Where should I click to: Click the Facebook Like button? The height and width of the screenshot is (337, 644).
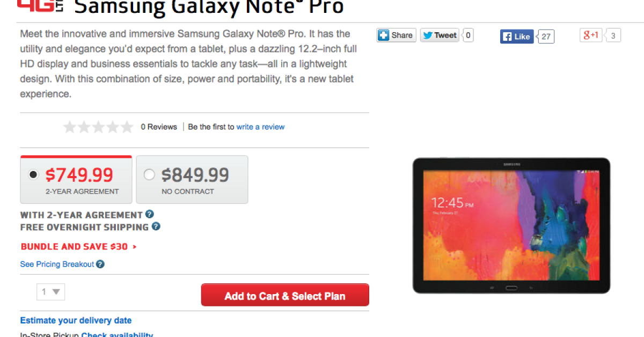[x=517, y=36]
